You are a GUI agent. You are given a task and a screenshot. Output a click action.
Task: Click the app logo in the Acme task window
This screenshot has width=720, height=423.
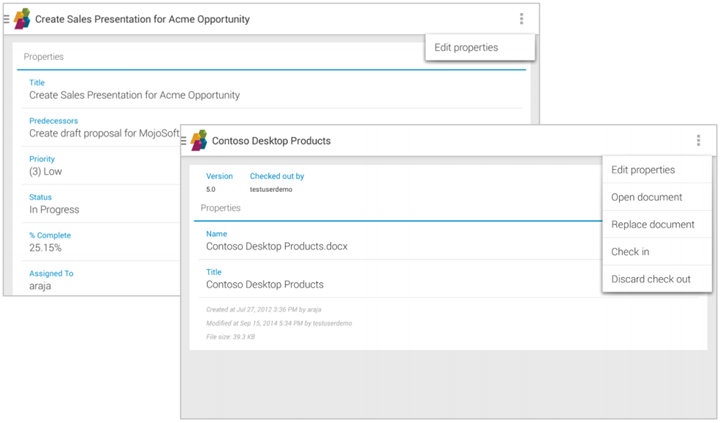pos(21,19)
